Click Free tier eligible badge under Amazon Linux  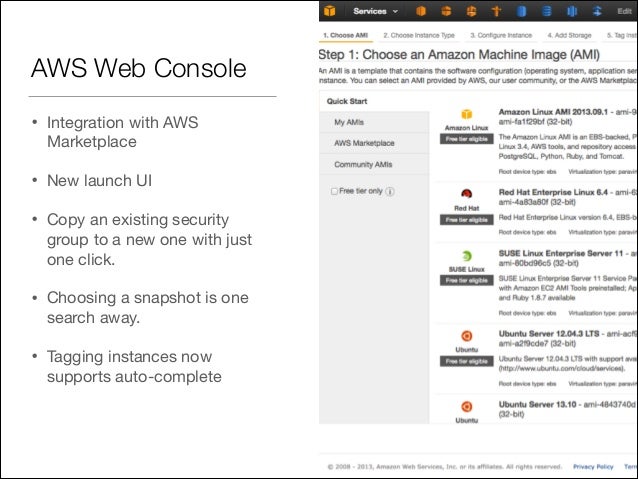[466, 139]
